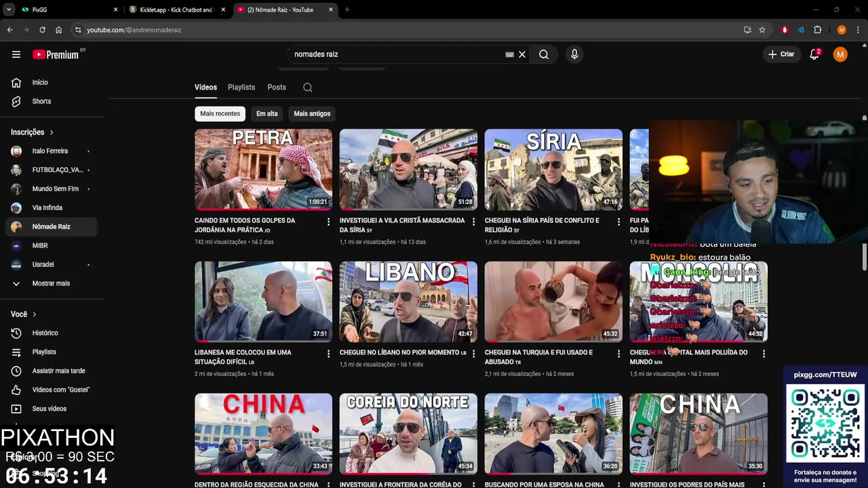The height and width of the screenshot is (488, 868).
Task: Start voice search with microphone icon
Action: tap(574, 54)
